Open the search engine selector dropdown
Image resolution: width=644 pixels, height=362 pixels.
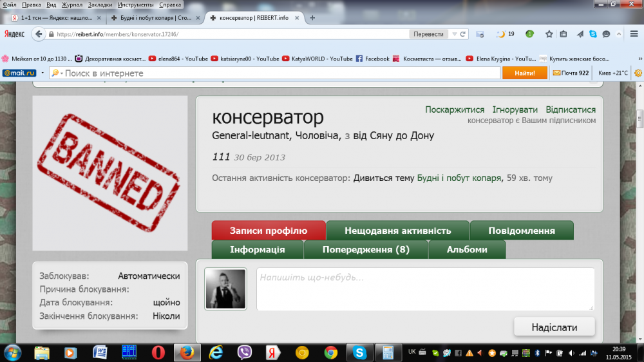pos(57,73)
